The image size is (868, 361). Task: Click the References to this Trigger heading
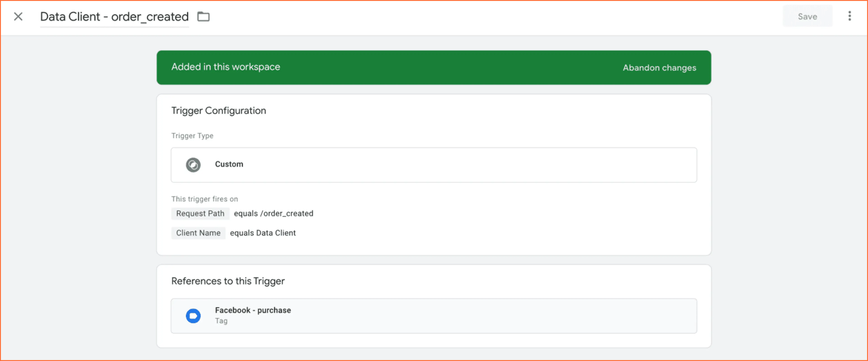pos(228,281)
